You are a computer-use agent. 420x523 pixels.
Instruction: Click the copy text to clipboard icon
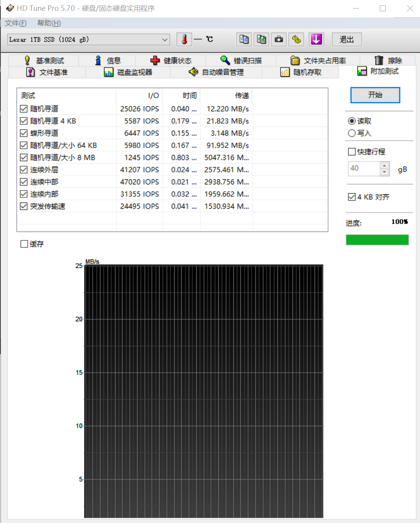click(x=243, y=39)
